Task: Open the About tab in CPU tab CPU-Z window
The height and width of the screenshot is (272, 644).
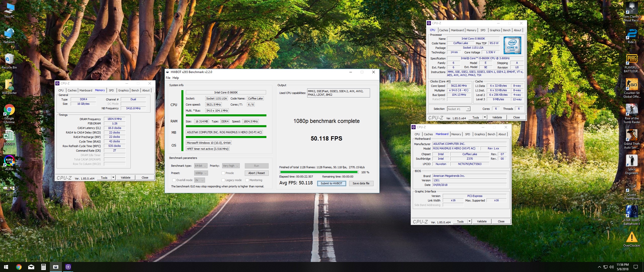Action: click(517, 30)
